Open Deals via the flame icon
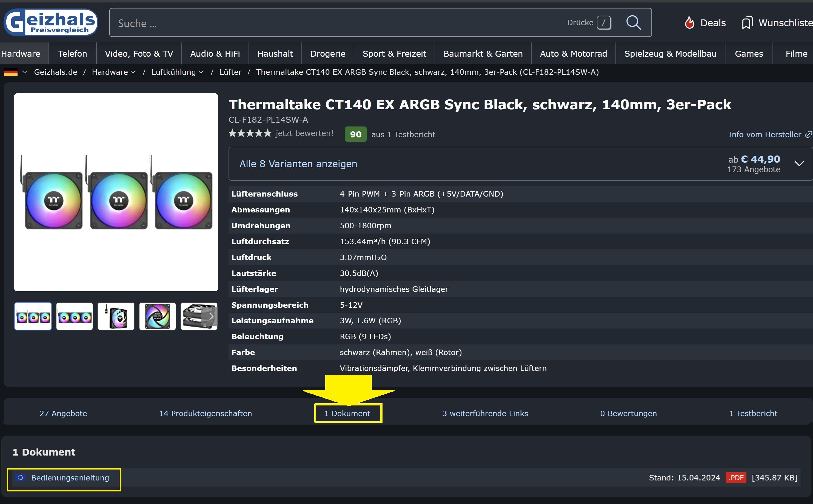Image resolution: width=813 pixels, height=504 pixels. point(689,23)
